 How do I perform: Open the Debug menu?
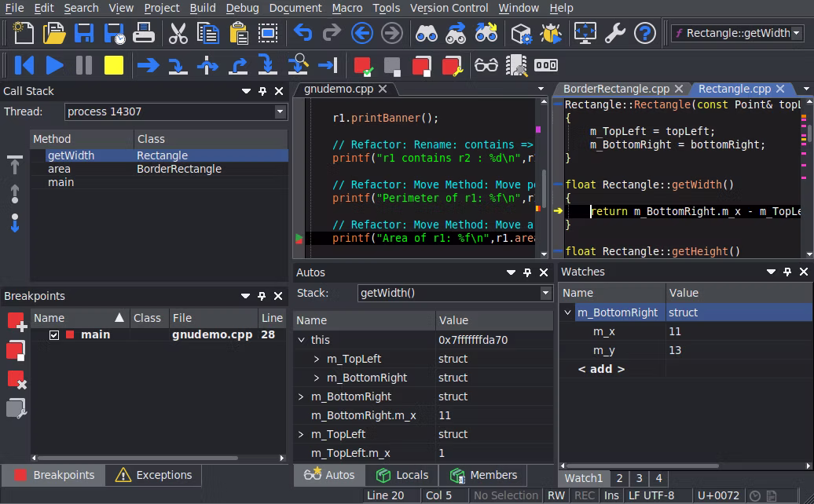point(243,9)
